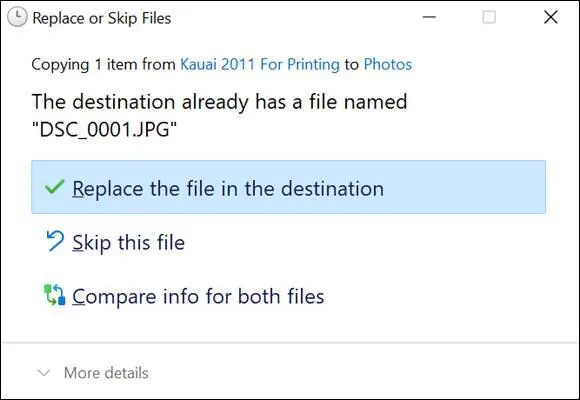Click the More details label text
580x400 pixels.
tap(106, 373)
